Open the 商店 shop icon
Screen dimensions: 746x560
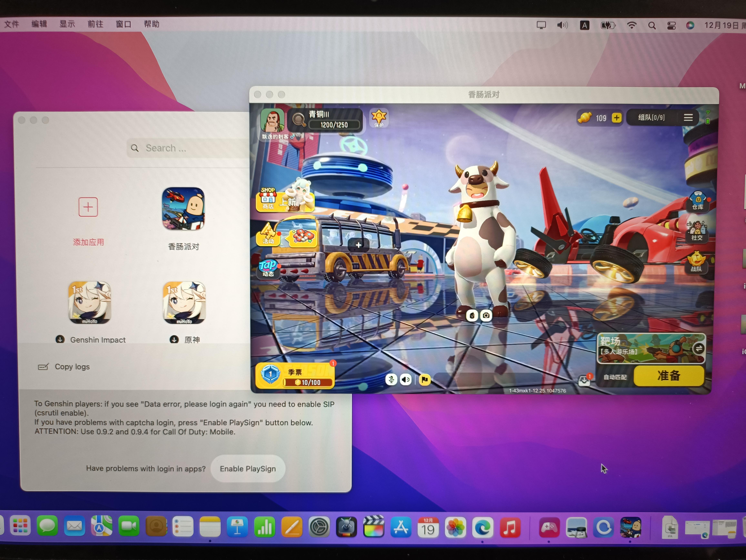click(268, 199)
